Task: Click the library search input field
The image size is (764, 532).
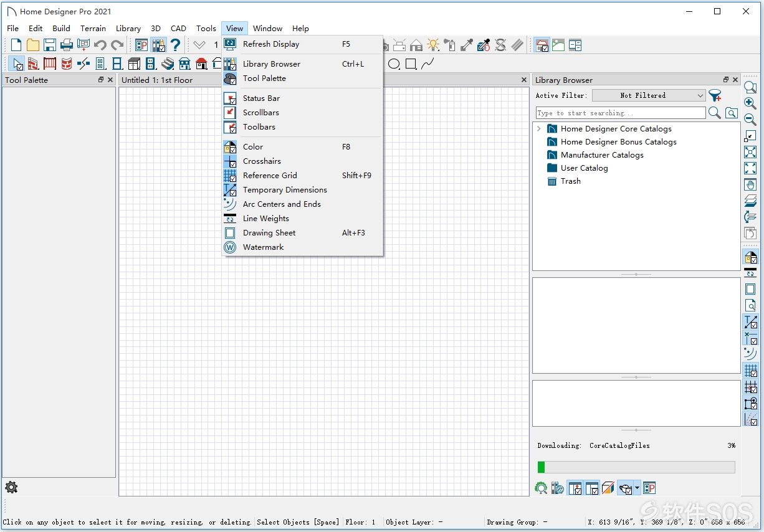Action: (621, 113)
